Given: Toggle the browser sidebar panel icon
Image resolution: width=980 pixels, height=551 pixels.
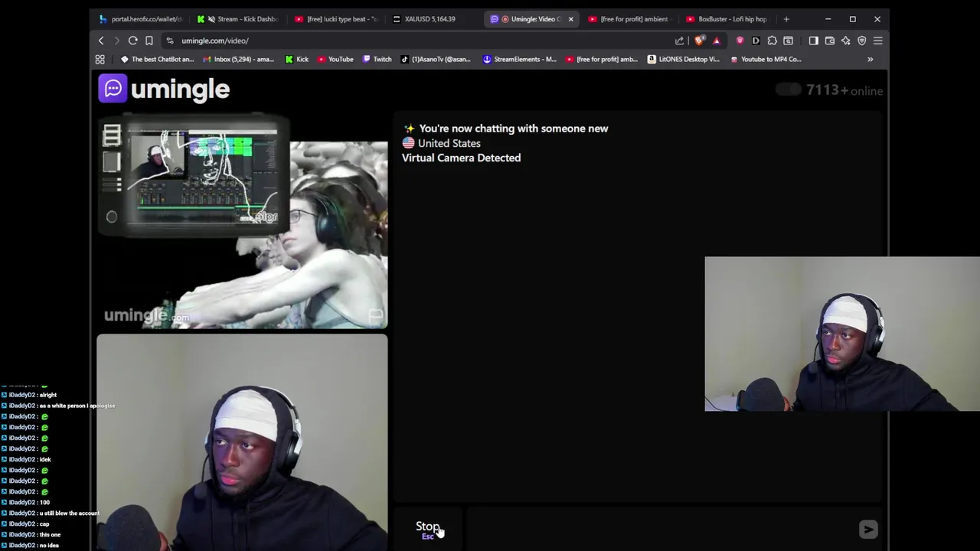Looking at the screenshot, I should point(813,41).
